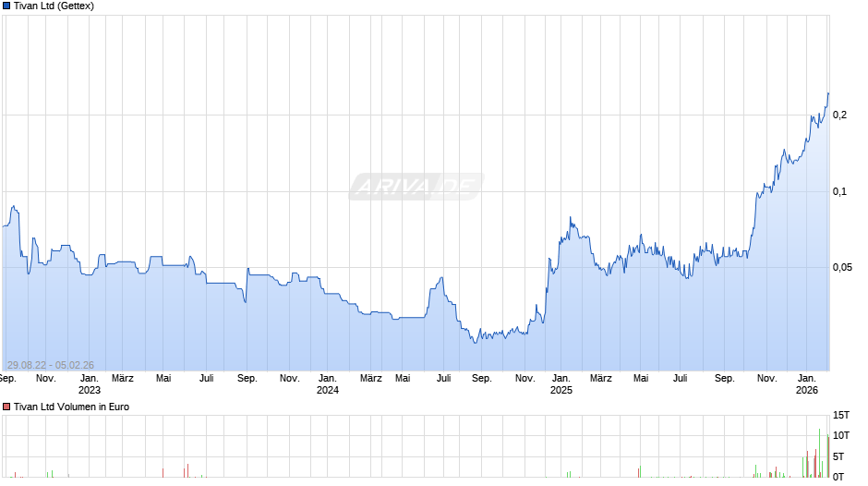Click the 'Tivan Ltd Volumen in Euro' label

click(x=71, y=407)
